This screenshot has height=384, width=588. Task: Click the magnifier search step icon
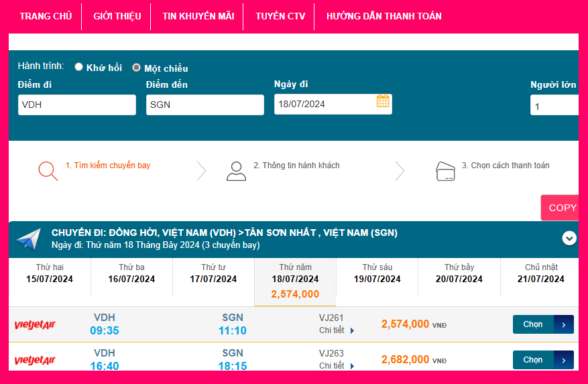click(x=48, y=171)
